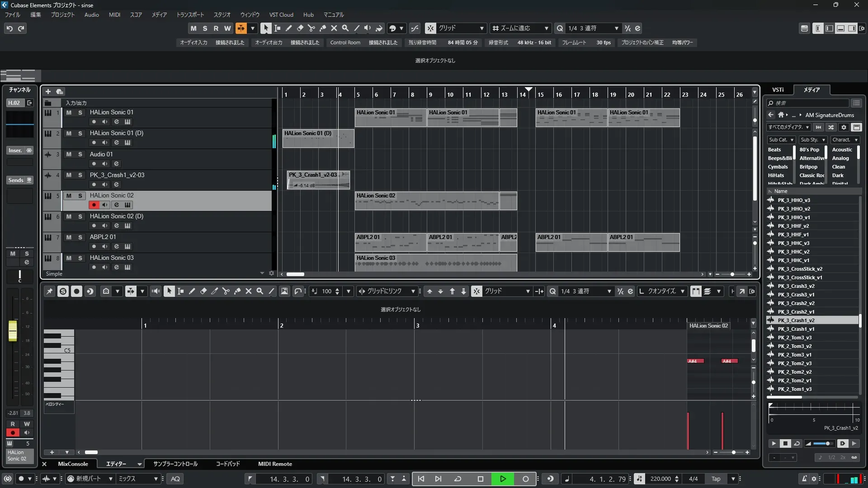This screenshot has width=868, height=488.
Task: Adjust the media preview volume slider
Action: click(x=826, y=443)
